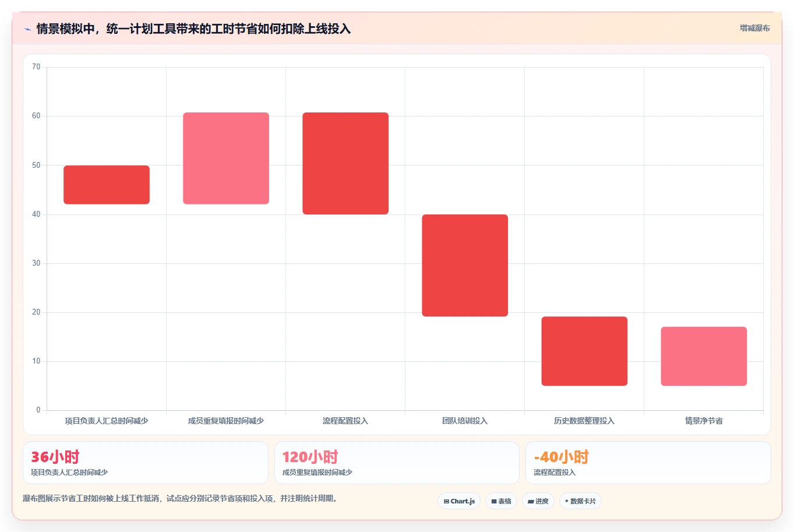Click card caption under 36小时
This screenshot has width=794, height=532.
pos(69,473)
